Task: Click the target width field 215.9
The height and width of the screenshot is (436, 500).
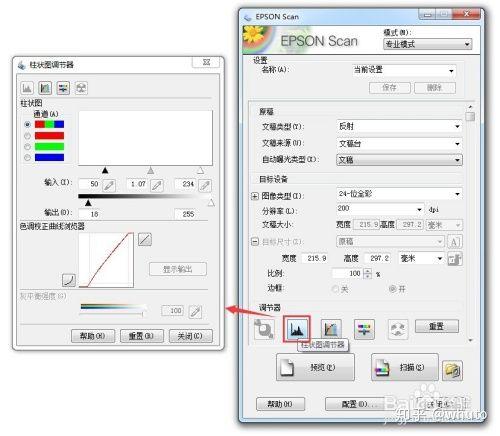Action: coord(315,258)
